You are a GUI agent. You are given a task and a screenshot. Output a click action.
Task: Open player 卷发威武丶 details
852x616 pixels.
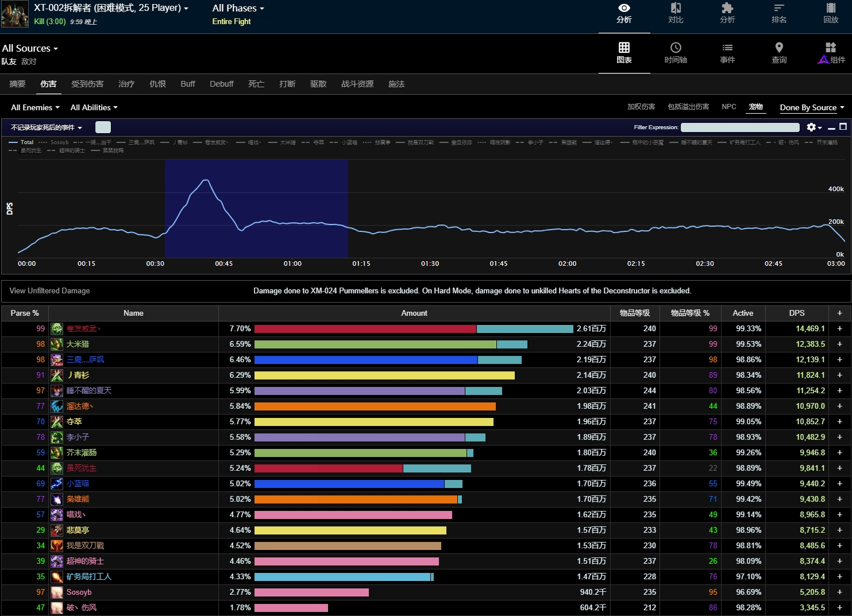[83, 328]
